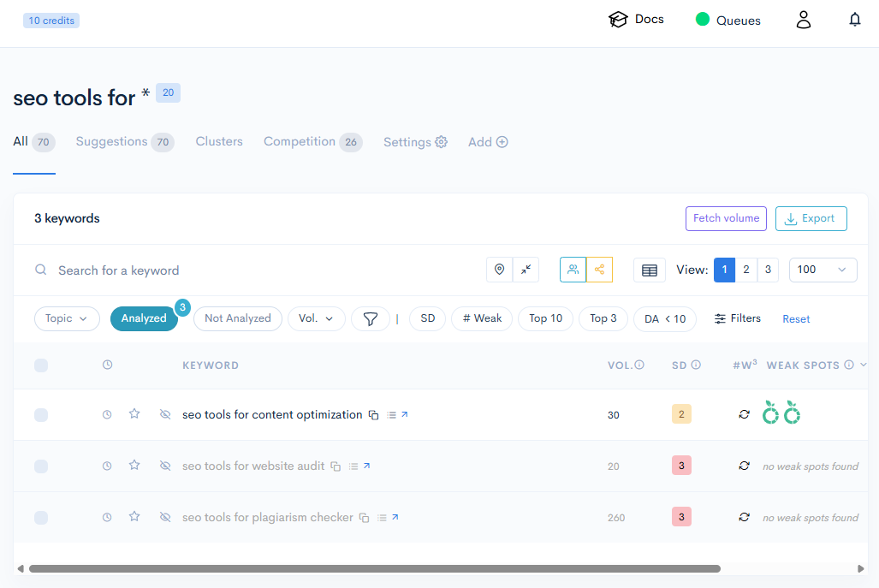
Task: Click the people group icon button
Action: click(573, 270)
